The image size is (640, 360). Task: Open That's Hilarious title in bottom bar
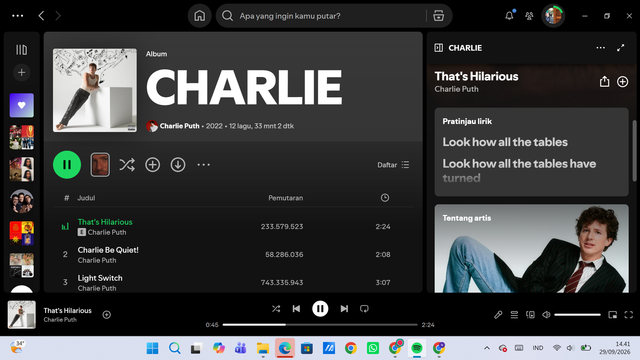pos(68,311)
